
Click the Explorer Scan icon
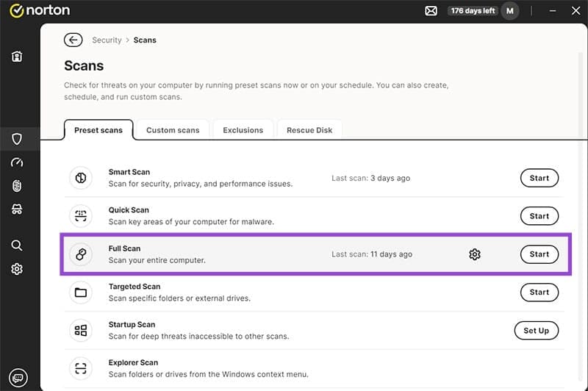click(81, 368)
